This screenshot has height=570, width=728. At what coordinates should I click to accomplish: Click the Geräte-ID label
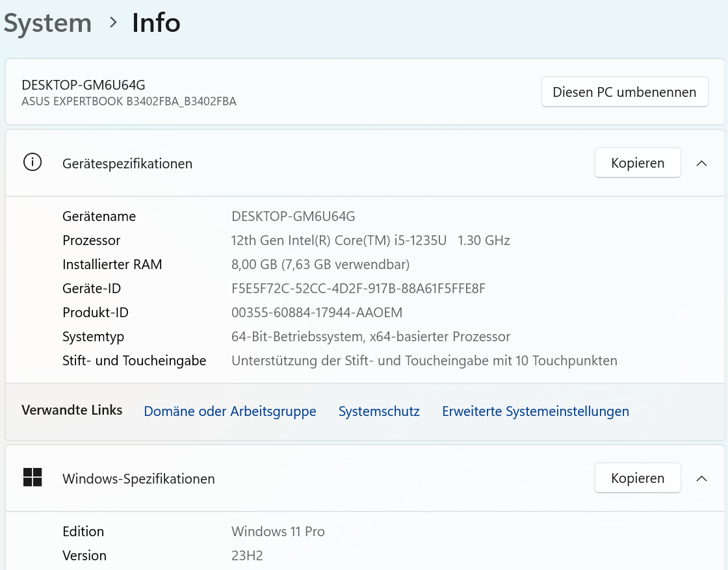pos(92,289)
